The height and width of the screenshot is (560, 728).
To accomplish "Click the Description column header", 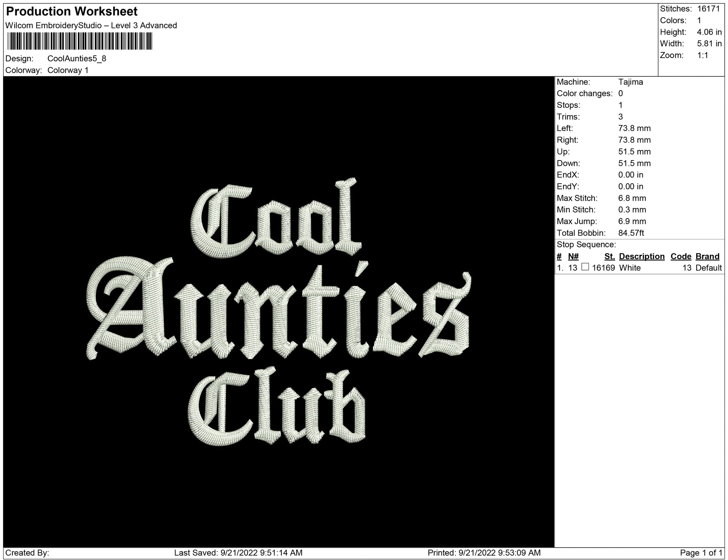I will [x=642, y=256].
